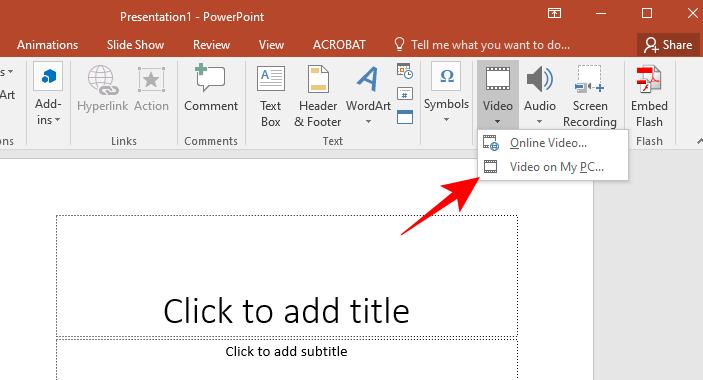This screenshot has width=703, height=380.
Task: Click the Embed Flash icon
Action: (649, 97)
